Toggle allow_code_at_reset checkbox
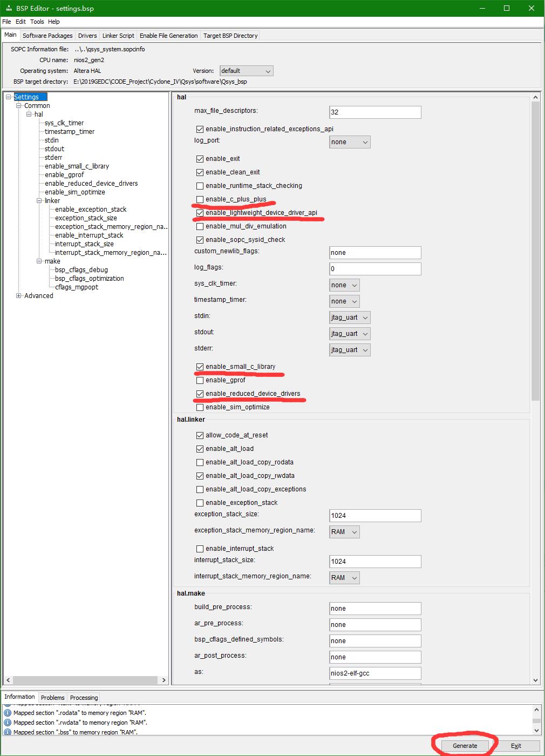 pos(200,435)
